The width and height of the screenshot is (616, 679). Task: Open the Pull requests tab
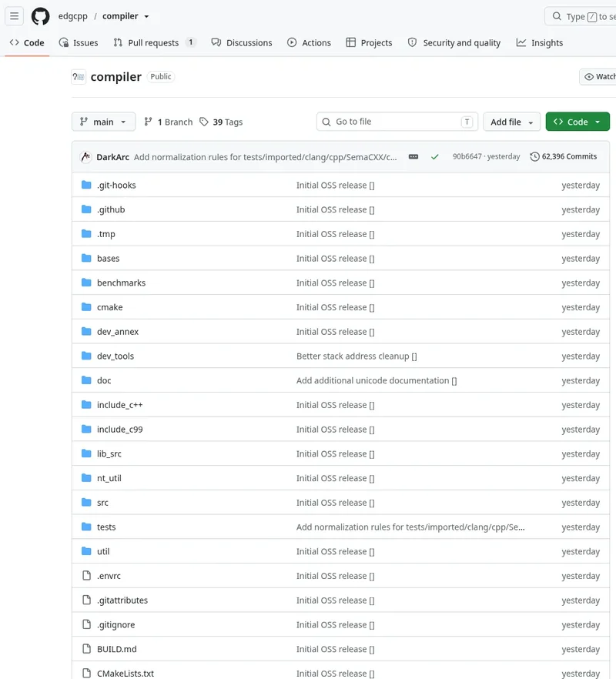click(x=154, y=43)
